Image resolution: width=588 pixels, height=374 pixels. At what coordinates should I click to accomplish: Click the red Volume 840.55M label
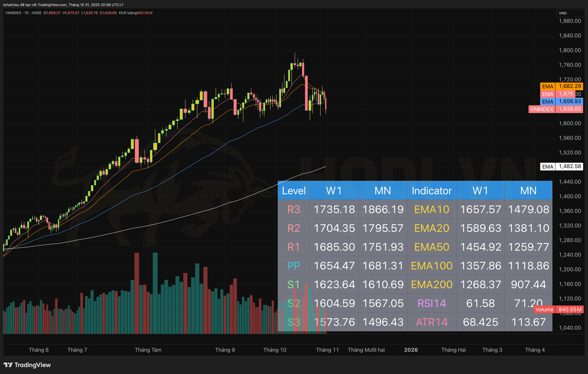click(x=559, y=309)
